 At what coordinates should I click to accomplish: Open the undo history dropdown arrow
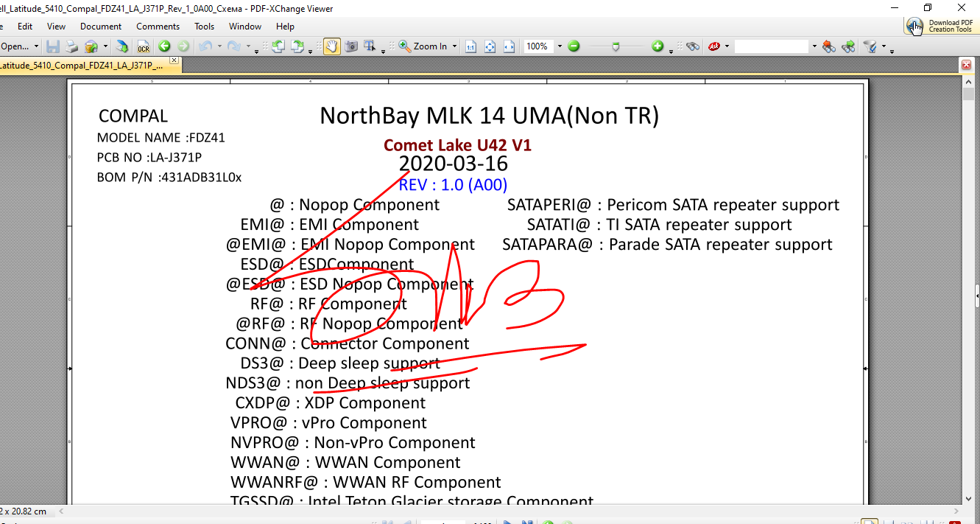[219, 46]
